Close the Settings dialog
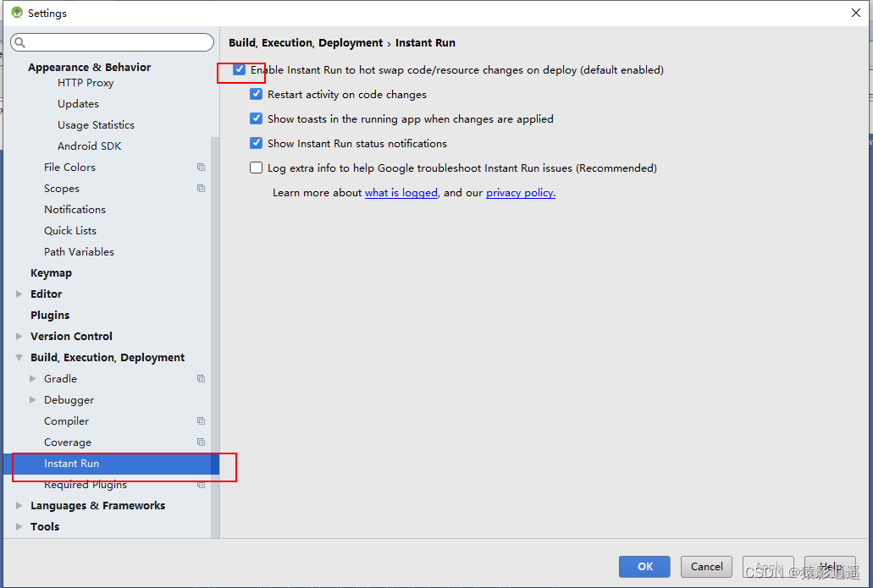 [x=856, y=12]
